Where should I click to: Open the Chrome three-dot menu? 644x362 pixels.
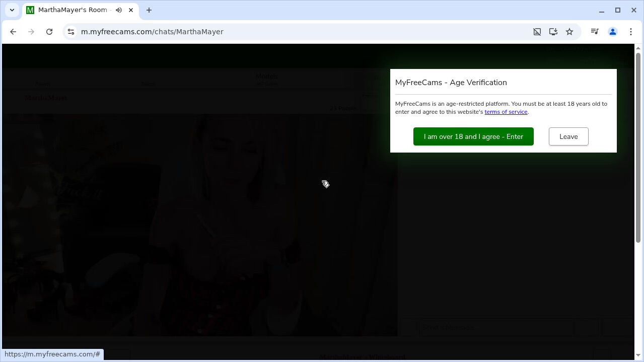click(x=631, y=32)
